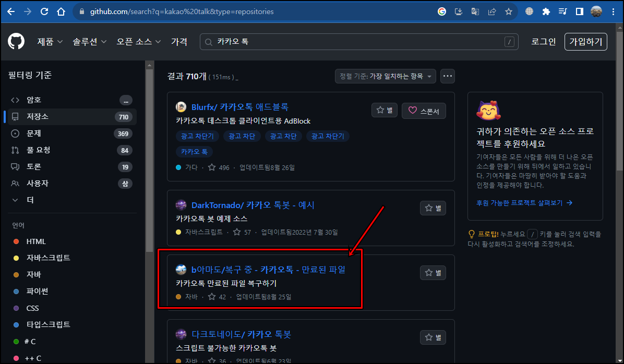The height and width of the screenshot is (364, 624).
Task: Click the Google icon in address bar
Action: tap(442, 11)
